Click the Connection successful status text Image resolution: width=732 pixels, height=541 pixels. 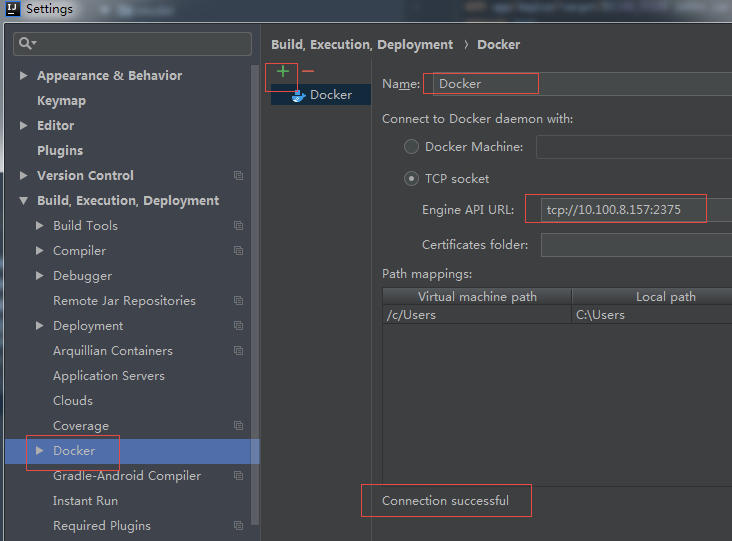click(x=445, y=501)
